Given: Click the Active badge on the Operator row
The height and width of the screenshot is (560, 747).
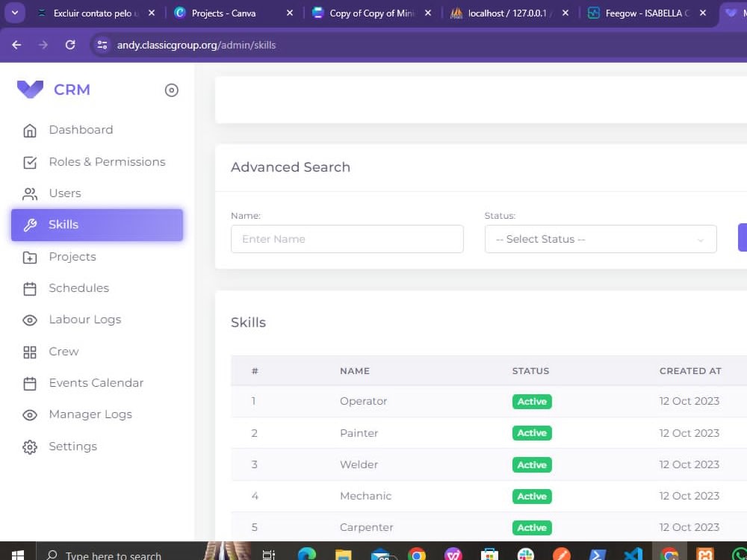Looking at the screenshot, I should [x=532, y=401].
